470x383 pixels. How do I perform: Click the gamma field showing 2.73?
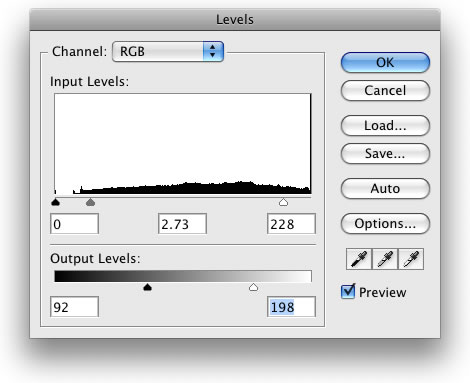[x=182, y=224]
